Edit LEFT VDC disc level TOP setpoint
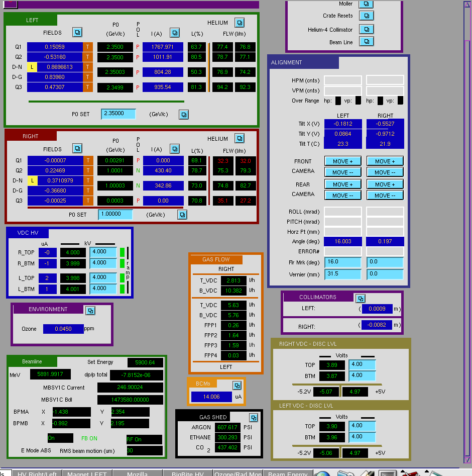 point(362,426)
